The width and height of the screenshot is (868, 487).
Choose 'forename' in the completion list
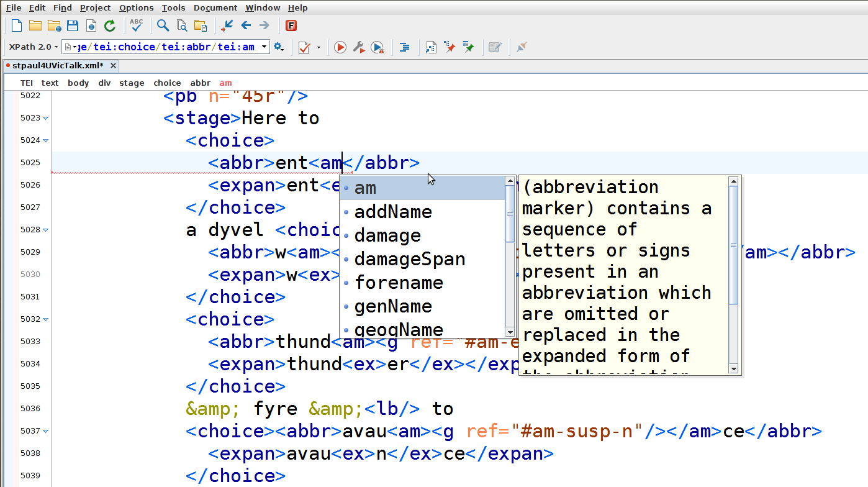click(422, 283)
